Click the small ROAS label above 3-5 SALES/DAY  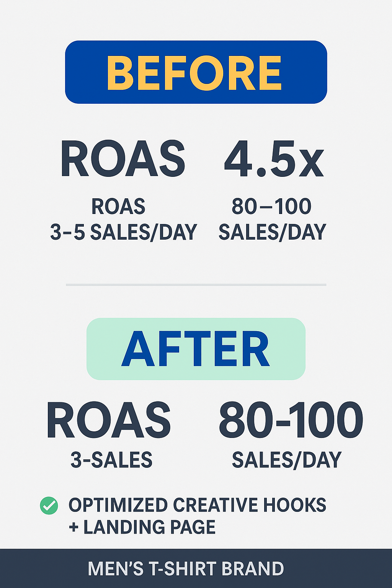(x=118, y=207)
